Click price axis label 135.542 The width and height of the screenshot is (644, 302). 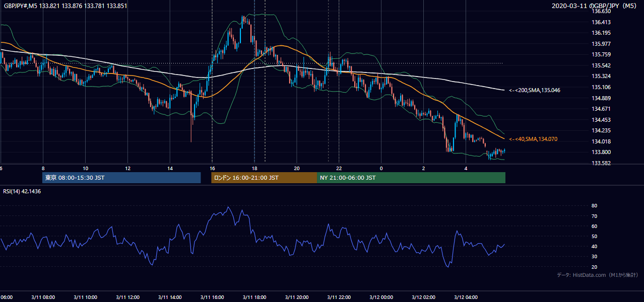[x=602, y=65]
